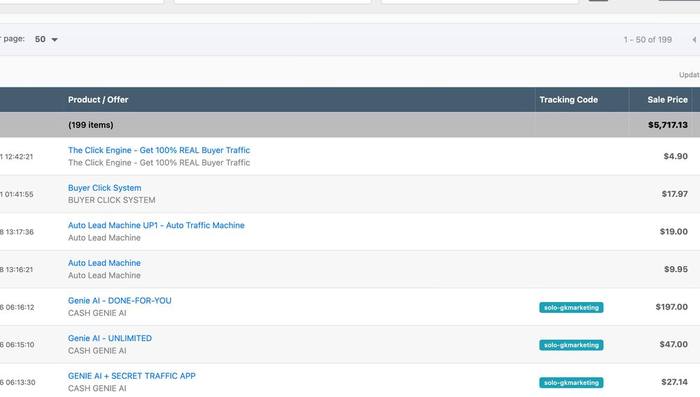This screenshot has height=397, width=700.
Task: Select the 06:13:30 timestamp
Action: (x=20, y=382)
